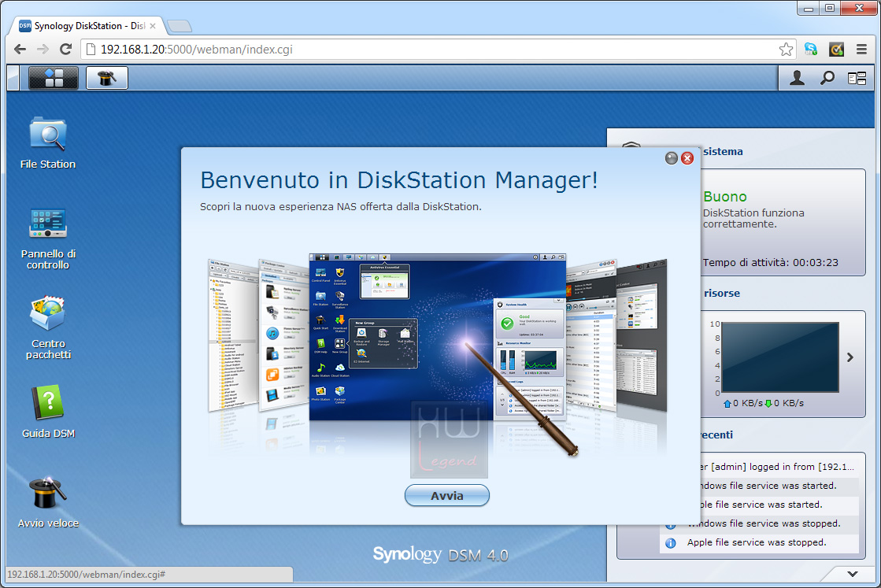
Task: Launch Pannello di controllo desktop icon
Action: pos(48,239)
